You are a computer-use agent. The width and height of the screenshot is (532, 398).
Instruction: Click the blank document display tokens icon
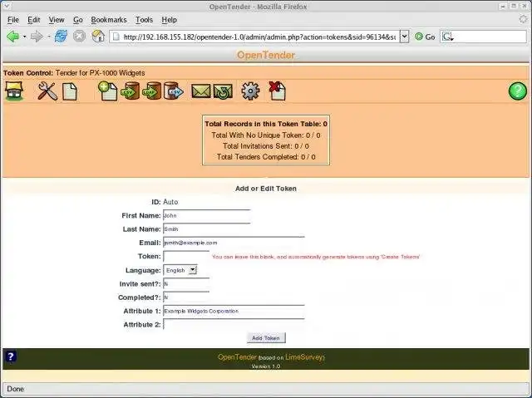[70, 91]
